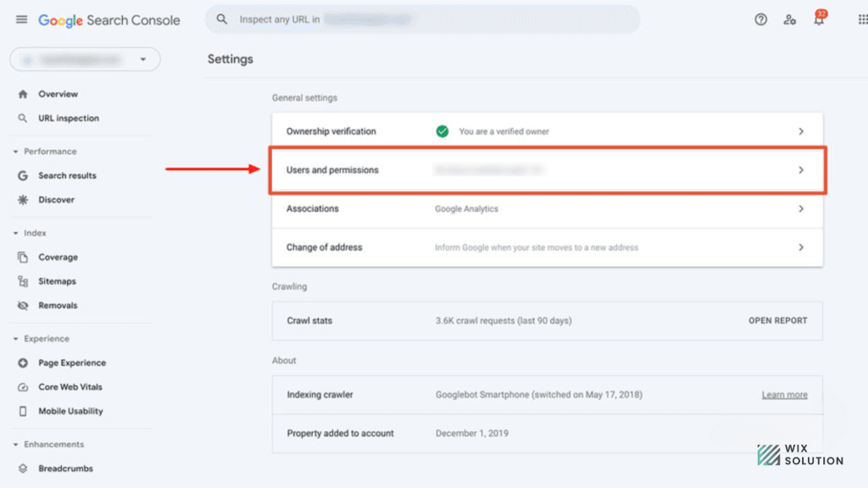The width and height of the screenshot is (868, 488).
Task: Open the user settings icon in the header
Action: point(789,20)
